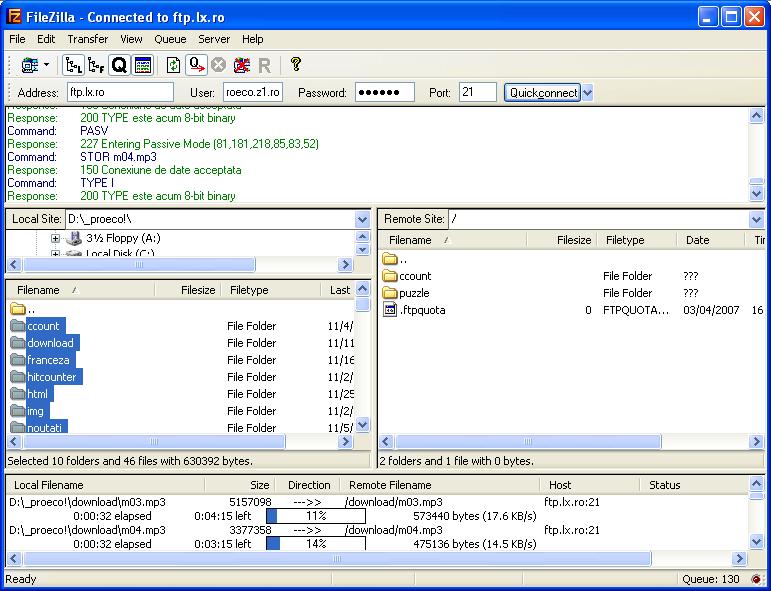Select the local download folder icon
This screenshot has width=771, height=591.
18,343
